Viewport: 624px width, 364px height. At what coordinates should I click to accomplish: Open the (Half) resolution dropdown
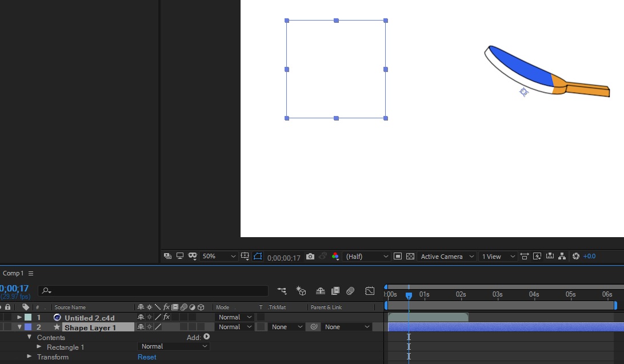366,257
